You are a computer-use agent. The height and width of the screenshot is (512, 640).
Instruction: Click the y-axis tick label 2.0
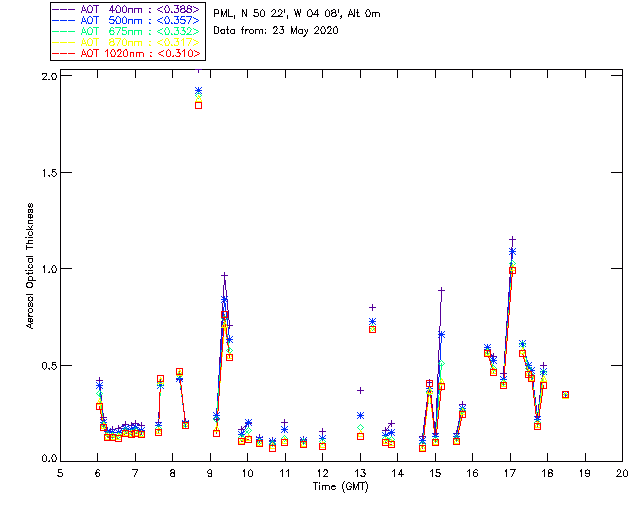(x=47, y=76)
